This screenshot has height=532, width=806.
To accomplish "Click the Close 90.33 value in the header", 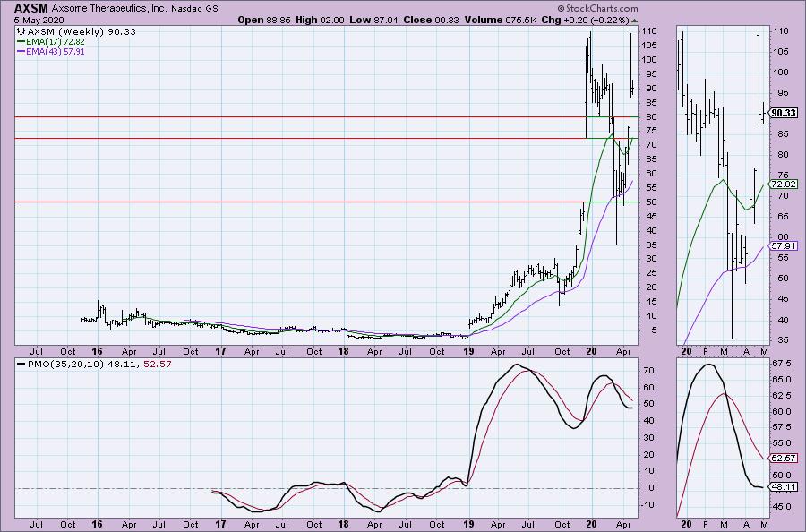I will coord(431,20).
